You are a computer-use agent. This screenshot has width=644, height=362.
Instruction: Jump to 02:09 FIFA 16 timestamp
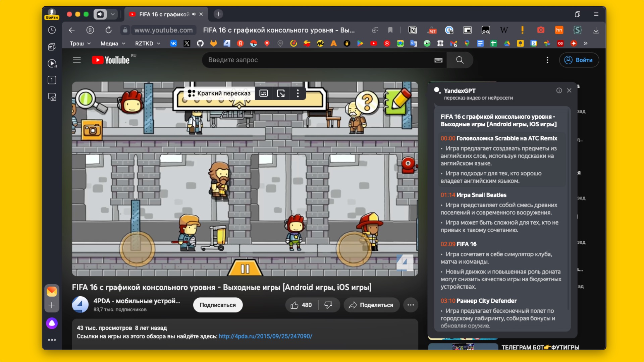pyautogui.click(x=448, y=244)
